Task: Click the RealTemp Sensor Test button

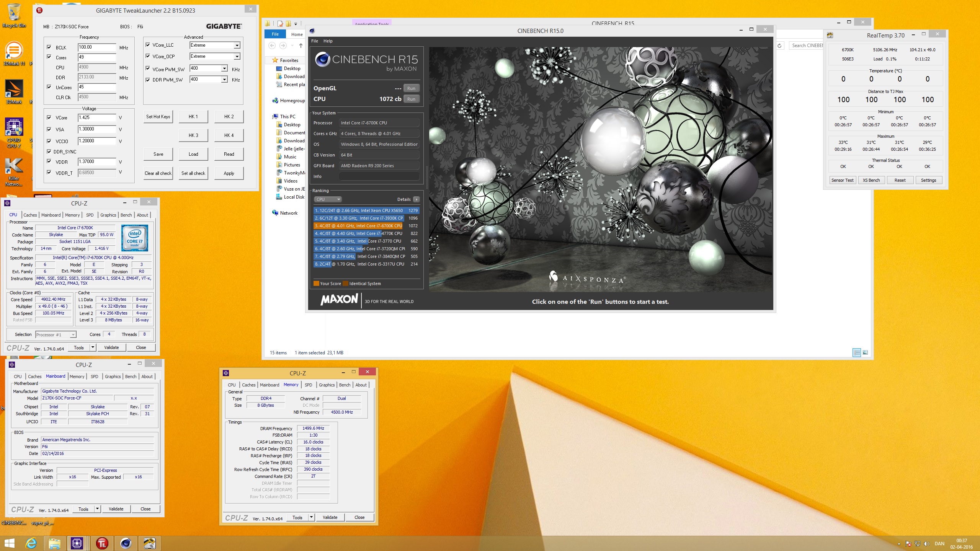Action: pyautogui.click(x=843, y=180)
